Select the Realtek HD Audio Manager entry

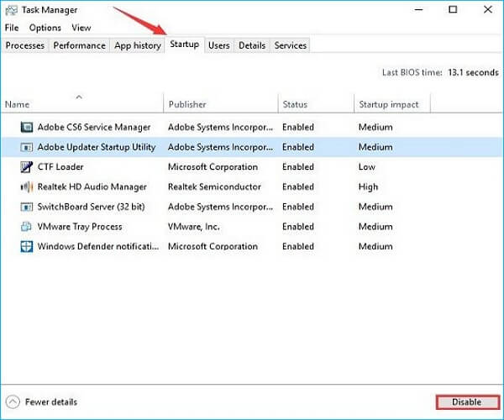92,187
